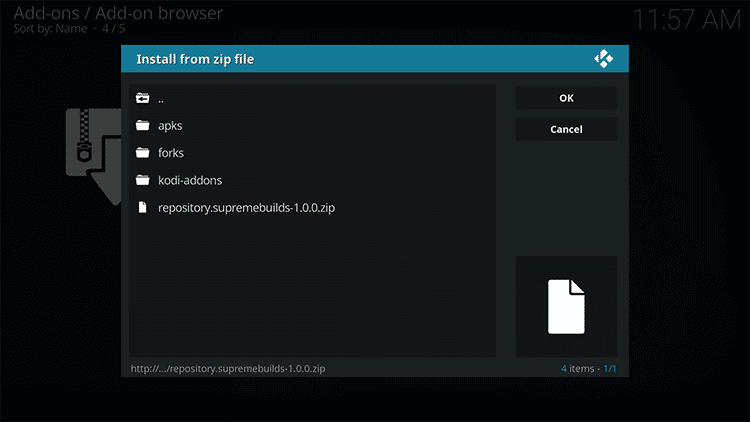Click the zip file document icon
The height and width of the screenshot is (422, 750).
pos(143,207)
